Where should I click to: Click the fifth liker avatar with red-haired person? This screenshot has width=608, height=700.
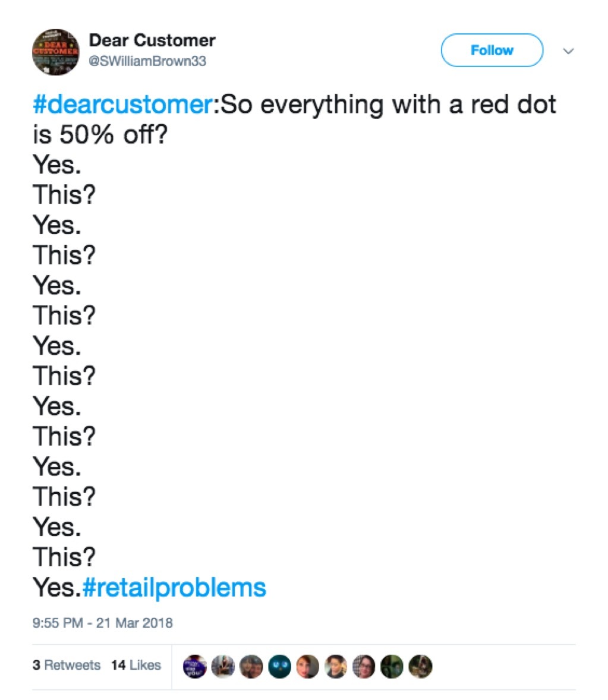click(307, 666)
